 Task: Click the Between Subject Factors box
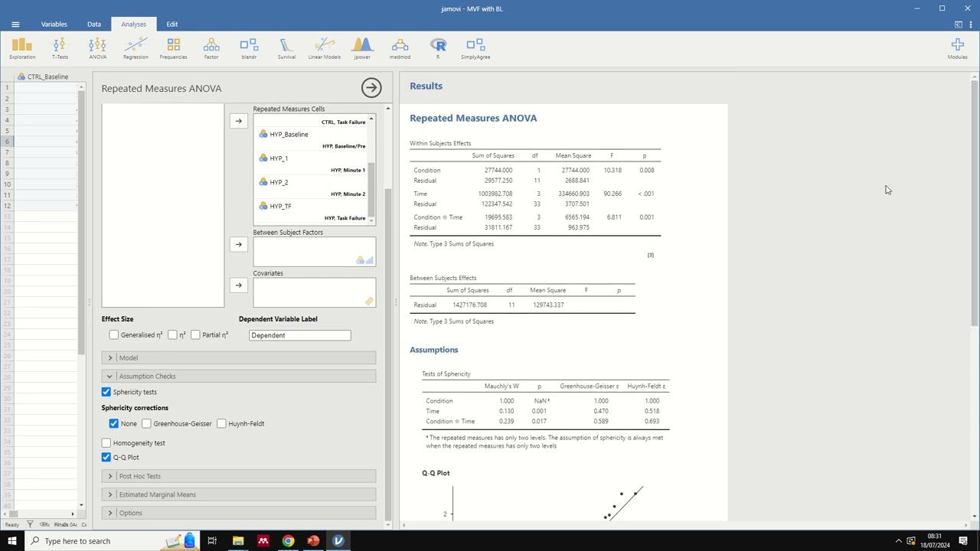click(315, 252)
